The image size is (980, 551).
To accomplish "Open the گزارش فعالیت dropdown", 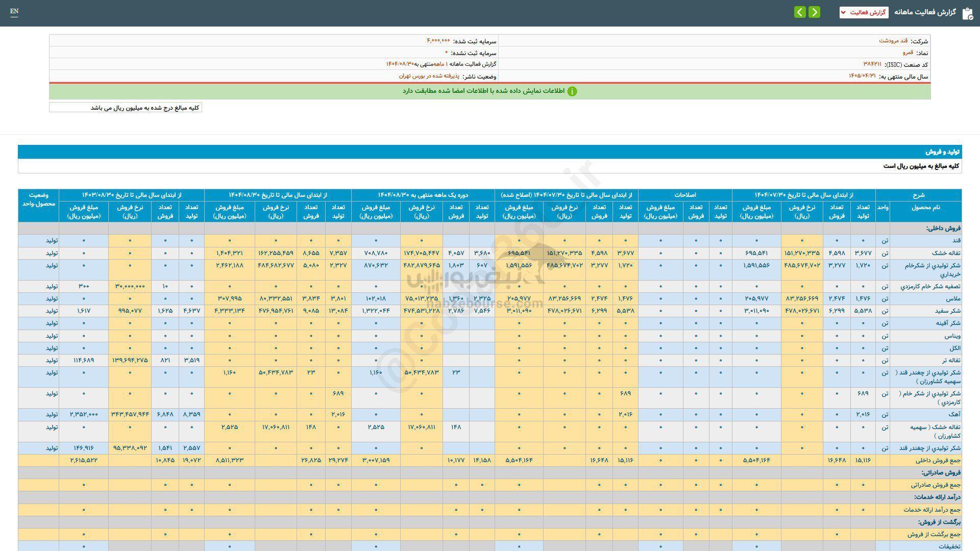I will (864, 12).
